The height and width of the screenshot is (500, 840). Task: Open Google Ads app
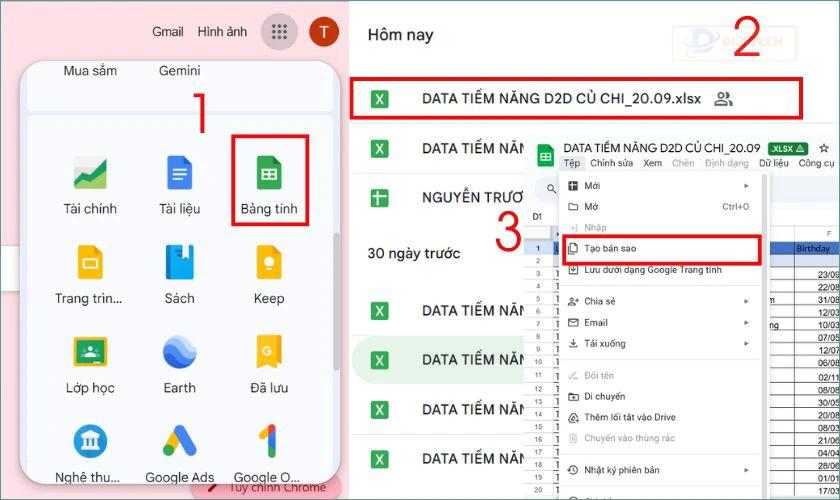[179, 453]
